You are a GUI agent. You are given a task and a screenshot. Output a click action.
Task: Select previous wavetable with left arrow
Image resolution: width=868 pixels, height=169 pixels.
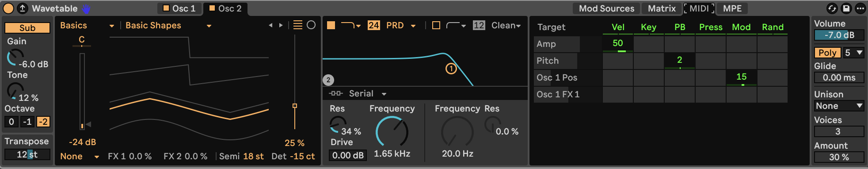pos(270,26)
